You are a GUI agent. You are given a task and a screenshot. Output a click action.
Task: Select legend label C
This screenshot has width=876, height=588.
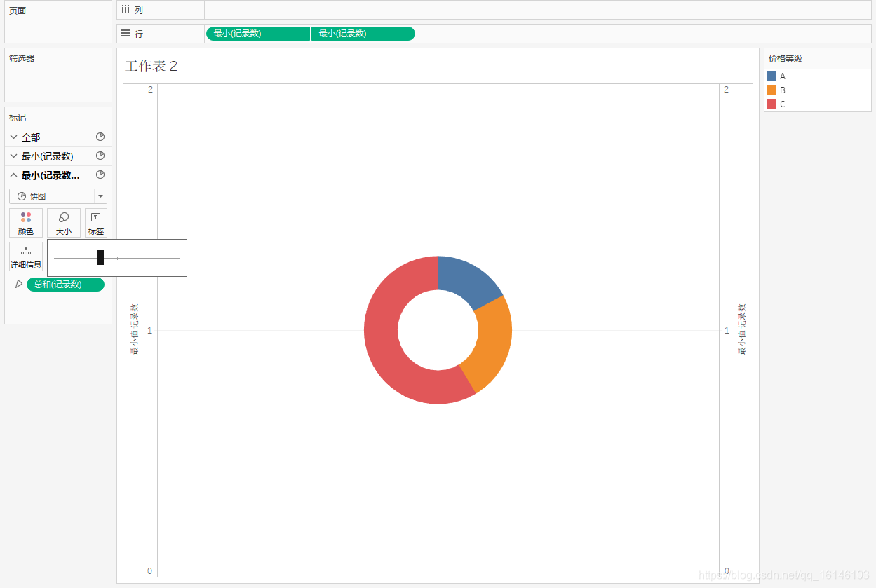(783, 104)
